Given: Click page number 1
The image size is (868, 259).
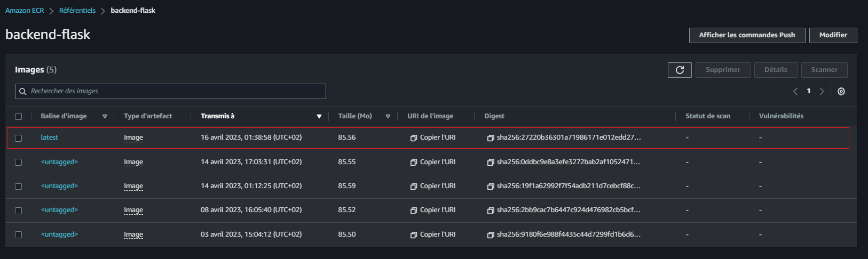Looking at the screenshot, I should tap(809, 91).
